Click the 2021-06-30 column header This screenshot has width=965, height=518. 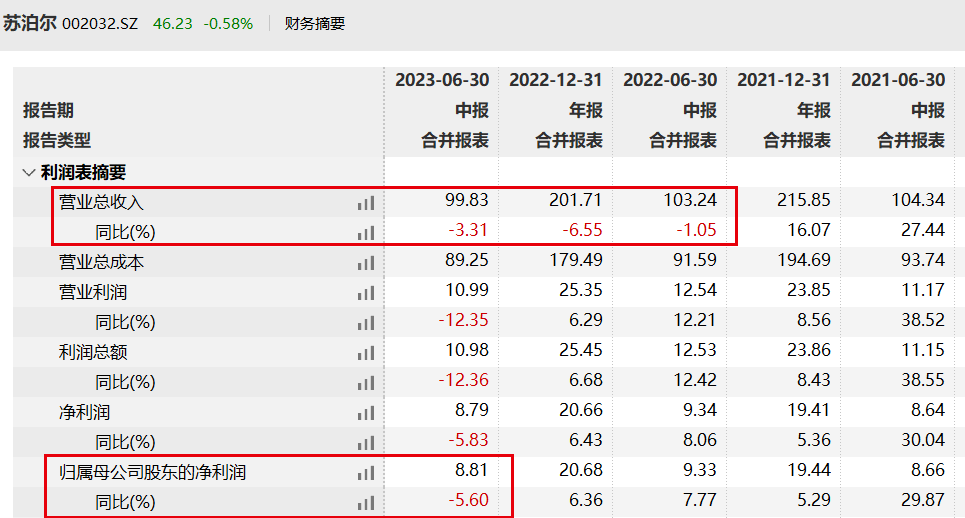[x=897, y=80]
